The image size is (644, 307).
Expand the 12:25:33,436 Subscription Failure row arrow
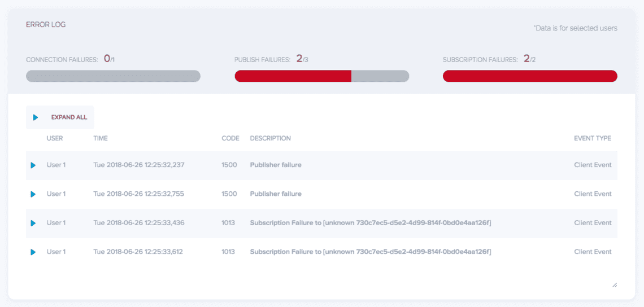click(x=33, y=223)
